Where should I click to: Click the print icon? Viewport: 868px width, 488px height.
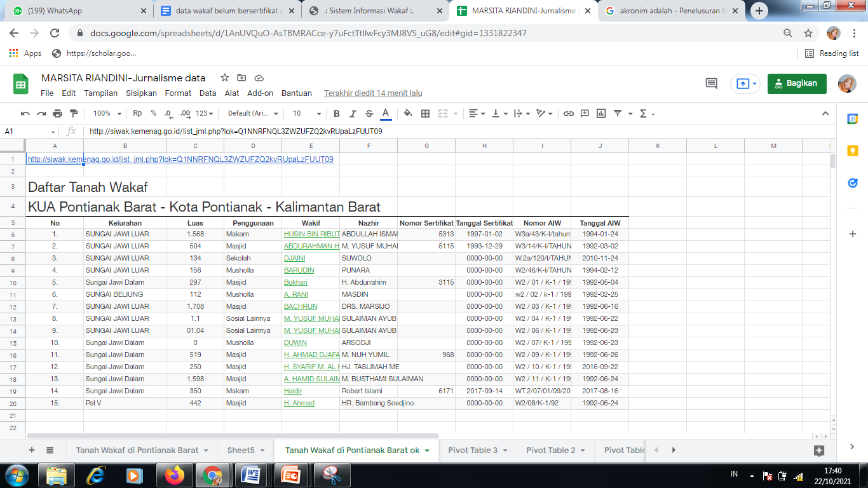click(58, 114)
